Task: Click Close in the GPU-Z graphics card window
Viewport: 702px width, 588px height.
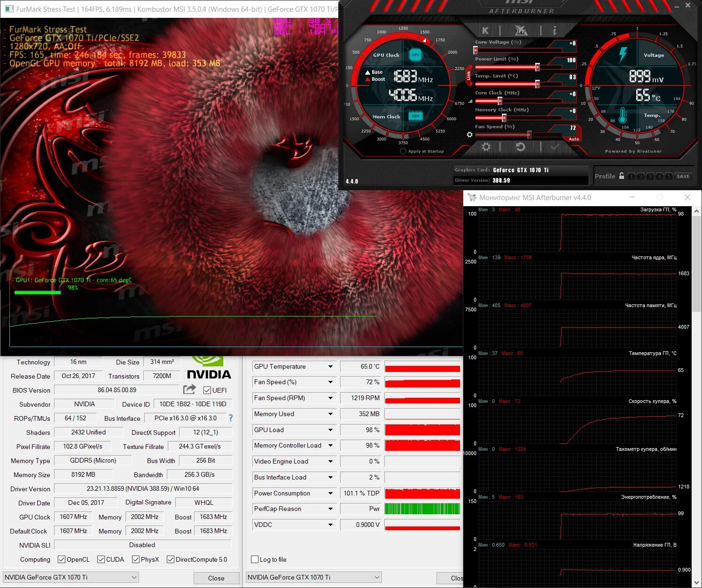Action: (216, 578)
